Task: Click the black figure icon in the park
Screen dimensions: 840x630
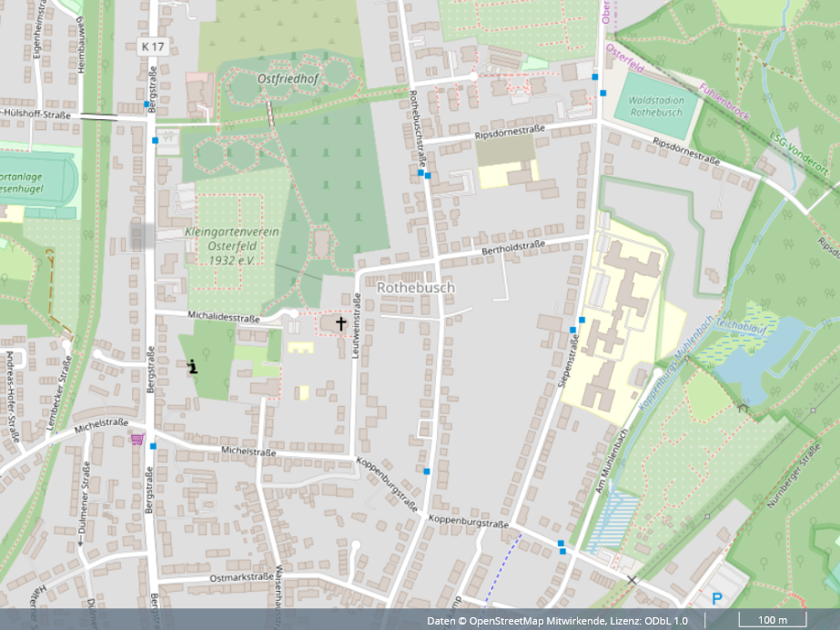Action: (x=192, y=366)
